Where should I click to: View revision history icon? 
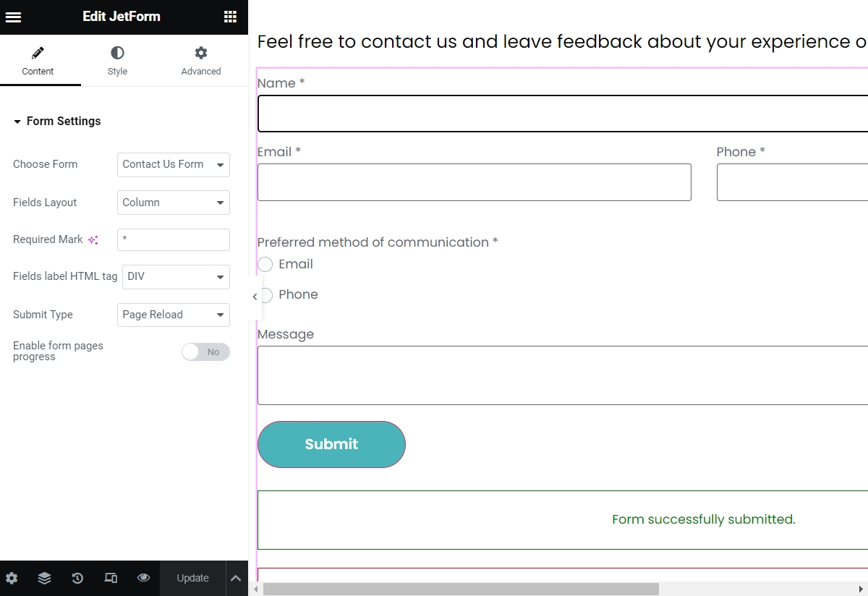[x=77, y=578]
